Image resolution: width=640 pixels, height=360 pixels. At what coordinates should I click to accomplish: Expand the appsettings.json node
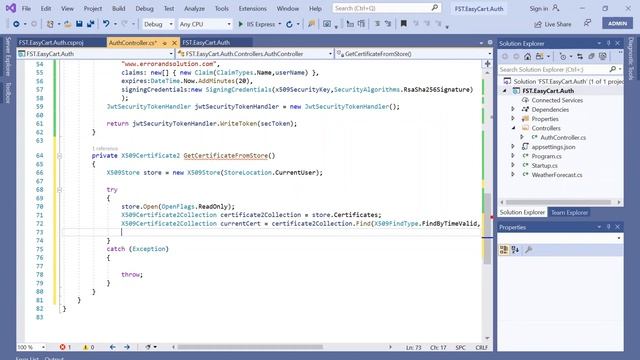pyautogui.click(x=513, y=147)
